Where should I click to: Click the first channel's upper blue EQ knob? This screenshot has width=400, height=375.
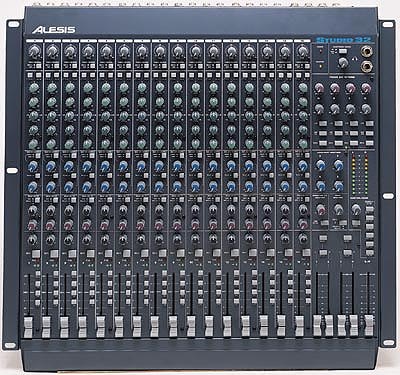(33, 166)
